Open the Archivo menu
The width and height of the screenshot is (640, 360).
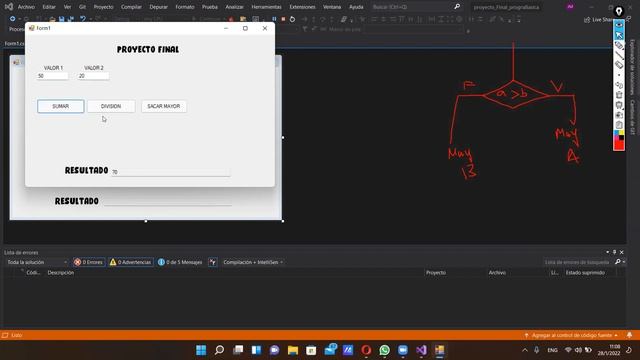[26, 7]
